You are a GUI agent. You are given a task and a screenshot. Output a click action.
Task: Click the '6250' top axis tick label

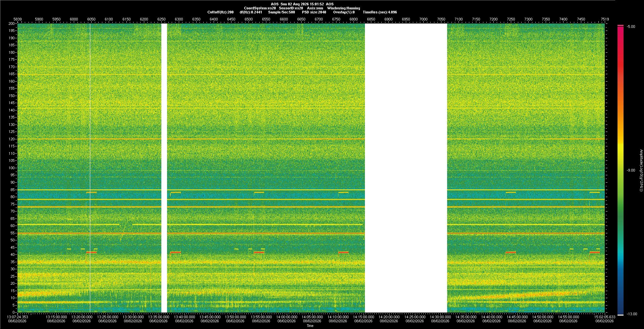pyautogui.click(x=161, y=19)
